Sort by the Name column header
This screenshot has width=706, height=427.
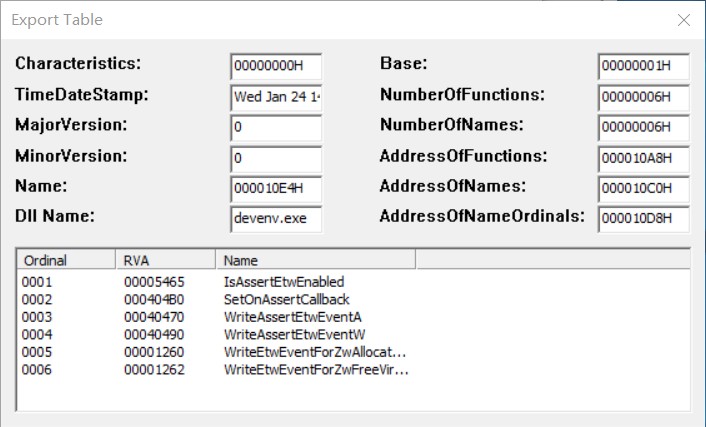click(x=316, y=260)
